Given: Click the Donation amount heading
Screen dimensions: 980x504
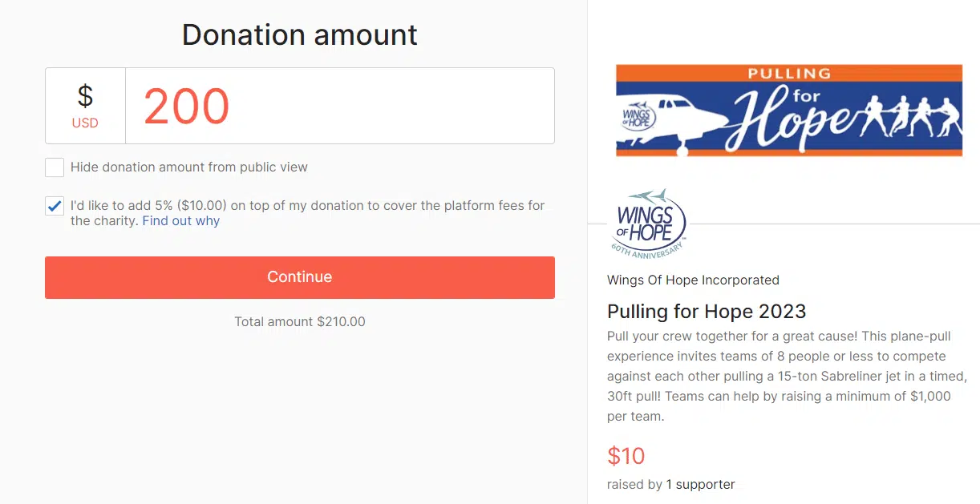Looking at the screenshot, I should pyautogui.click(x=300, y=34).
